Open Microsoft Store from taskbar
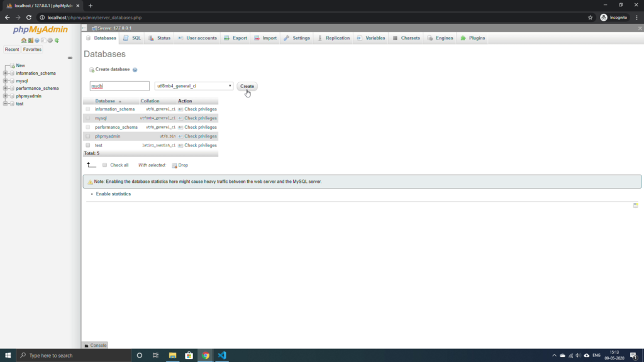 tap(189, 356)
